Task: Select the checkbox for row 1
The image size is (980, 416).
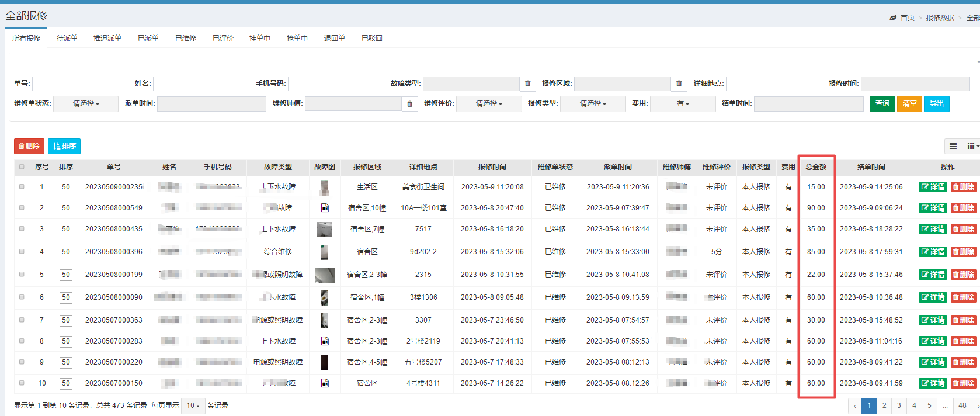Action: coord(22,187)
